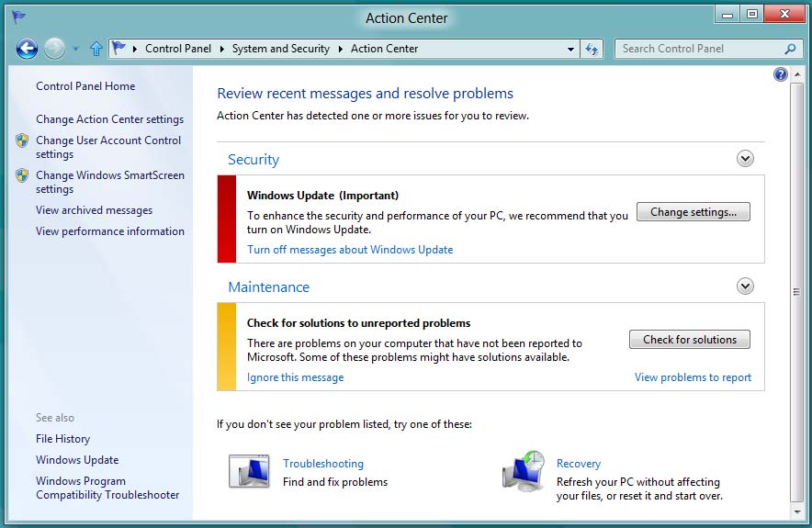Click in the Search Control Panel field
This screenshot has width=812, height=528.
pos(698,49)
